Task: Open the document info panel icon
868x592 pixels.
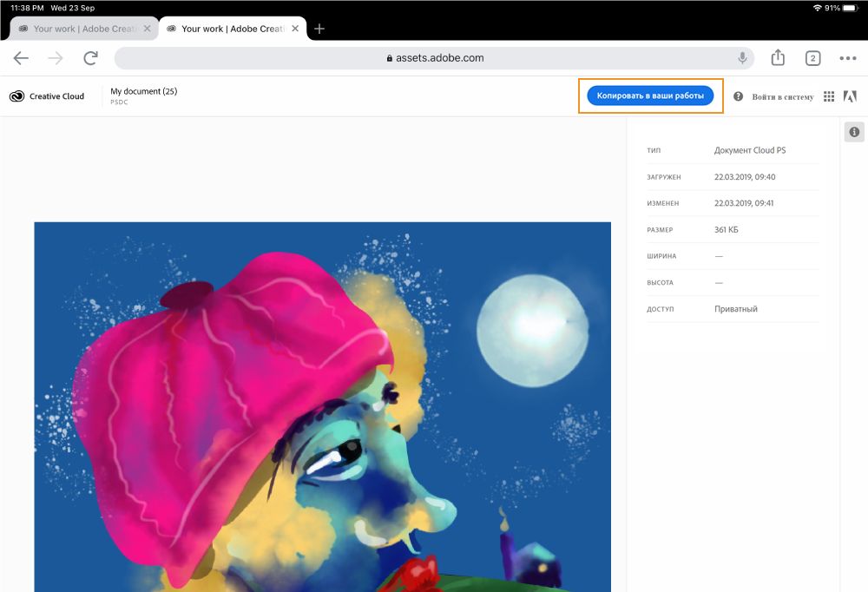Action: [853, 132]
